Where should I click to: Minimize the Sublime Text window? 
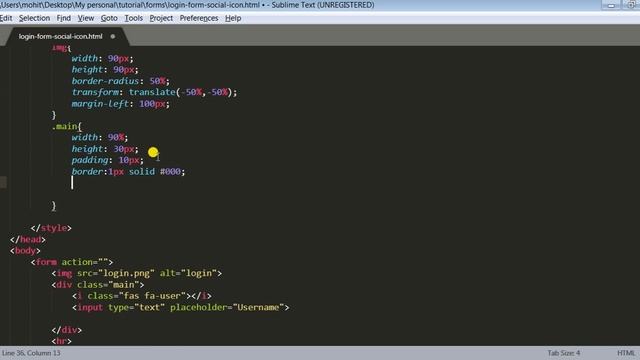click(611, 5)
